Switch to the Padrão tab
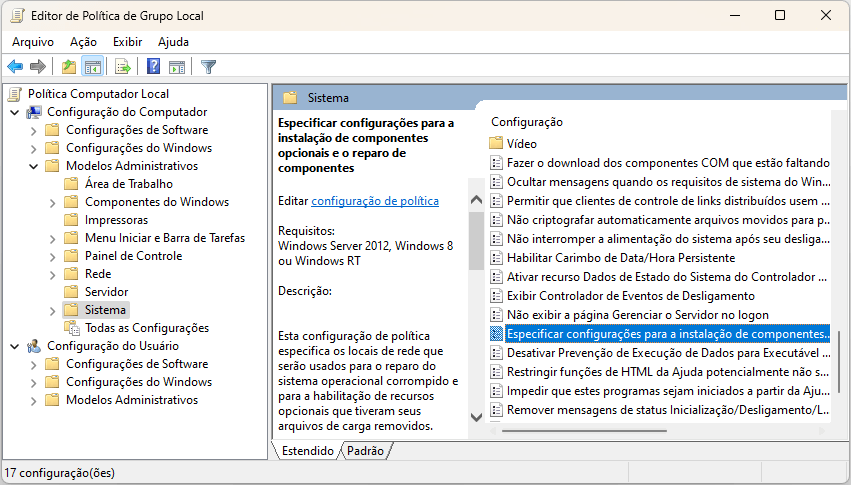Viewport: 851px width, 485px height. 365,451
